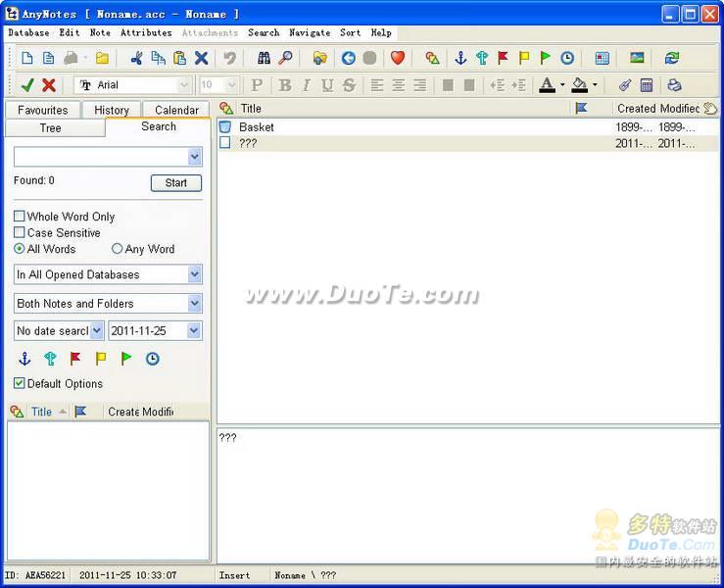
Task: Click the blue back arrow navigation icon
Action: click(348, 59)
